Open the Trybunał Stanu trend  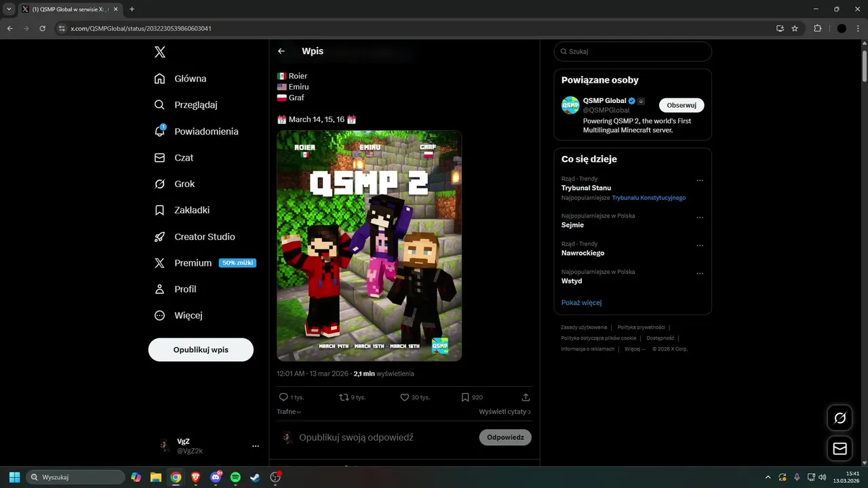coord(586,188)
